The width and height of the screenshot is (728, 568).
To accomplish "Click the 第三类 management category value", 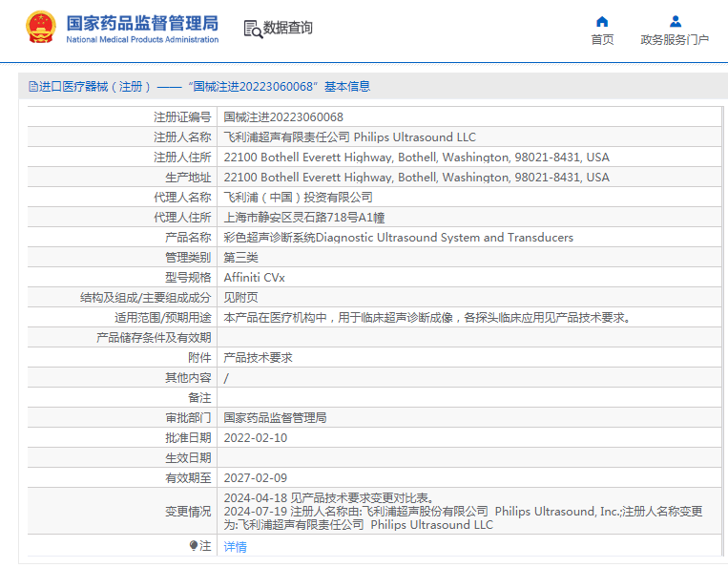I will (x=240, y=257).
